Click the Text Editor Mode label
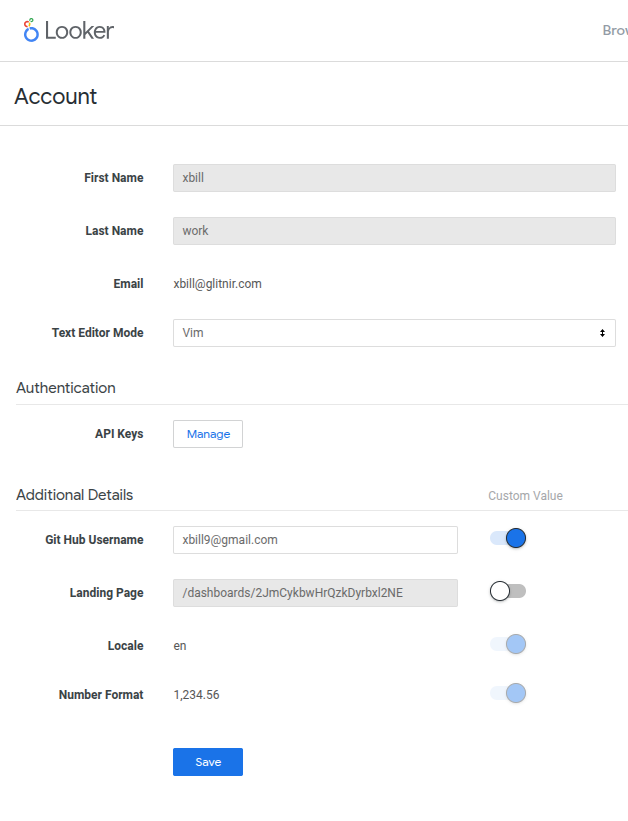The image size is (628, 821). [x=97, y=333]
